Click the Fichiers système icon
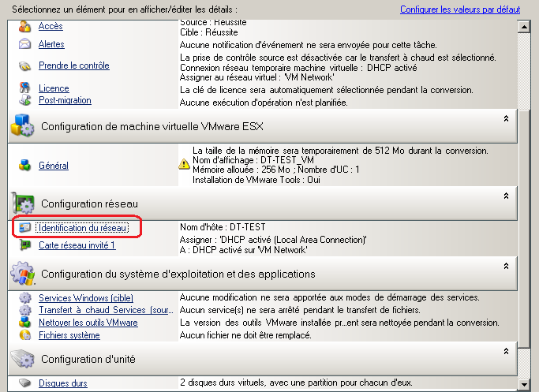 (24, 334)
